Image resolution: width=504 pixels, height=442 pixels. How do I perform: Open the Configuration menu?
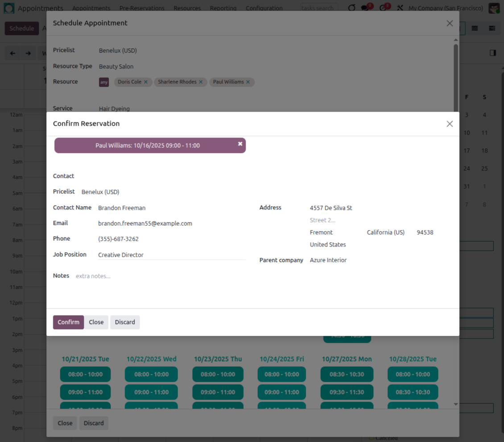pos(264,8)
